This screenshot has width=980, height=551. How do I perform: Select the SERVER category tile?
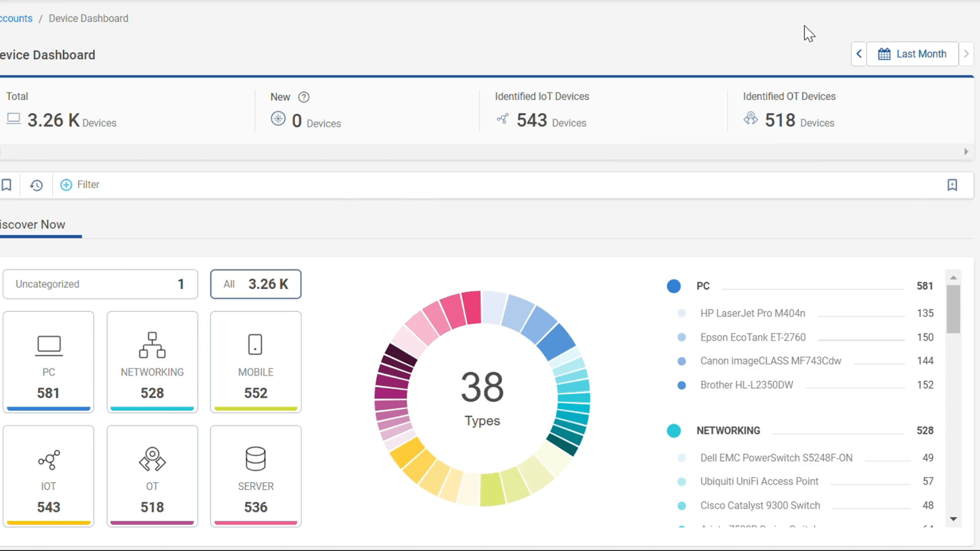click(x=256, y=475)
